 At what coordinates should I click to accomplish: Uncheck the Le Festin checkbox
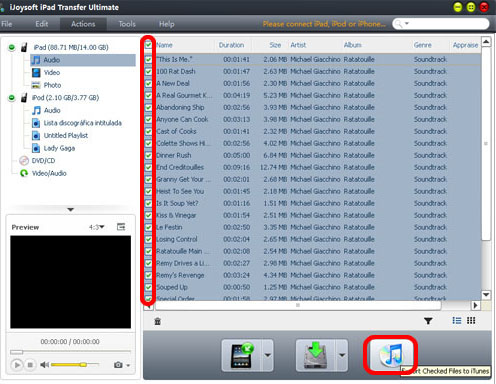149,228
